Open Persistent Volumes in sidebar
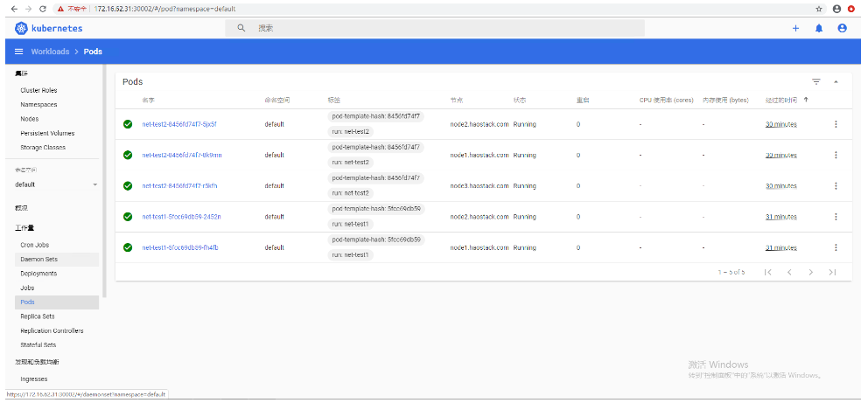The height and width of the screenshot is (403, 868). pyautogui.click(x=47, y=133)
